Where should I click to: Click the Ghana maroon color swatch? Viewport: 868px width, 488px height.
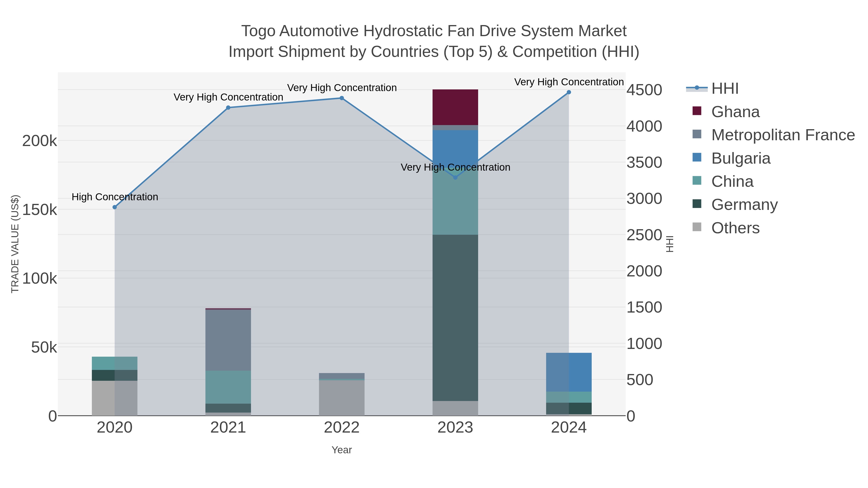(697, 111)
